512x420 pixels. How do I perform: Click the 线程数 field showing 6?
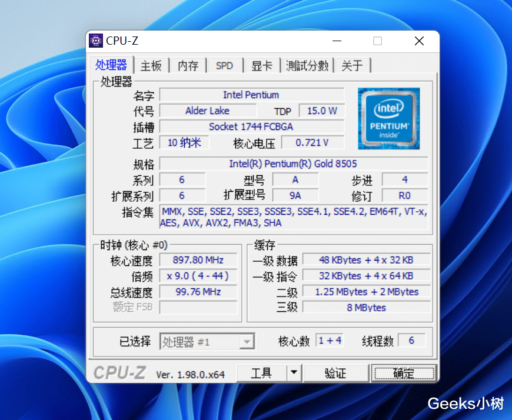pos(410,341)
